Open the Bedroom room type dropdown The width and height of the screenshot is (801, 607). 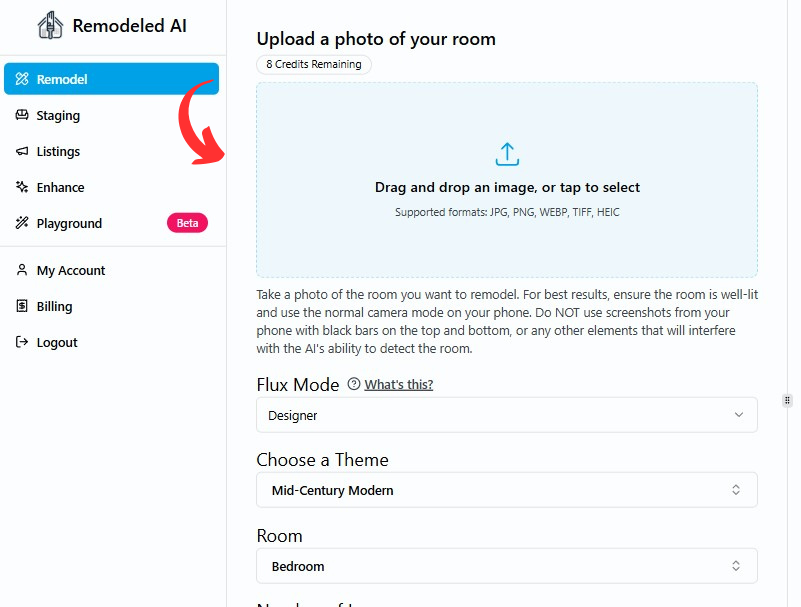point(506,566)
